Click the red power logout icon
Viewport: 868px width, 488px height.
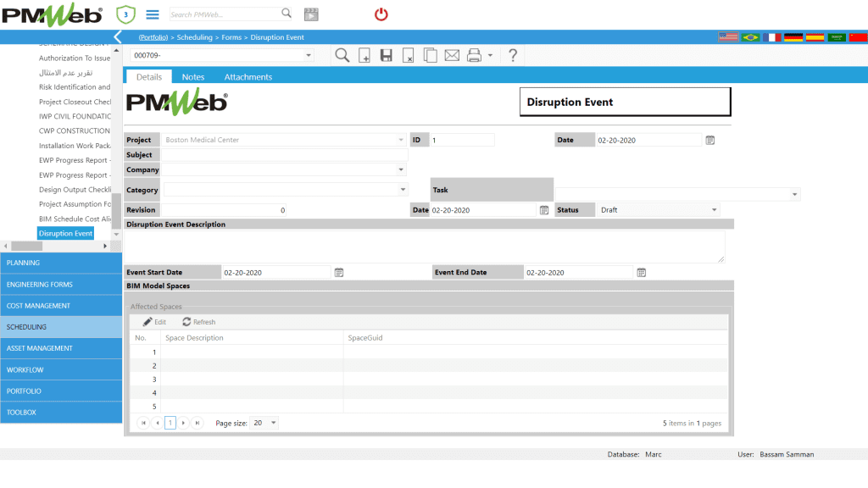(x=381, y=14)
